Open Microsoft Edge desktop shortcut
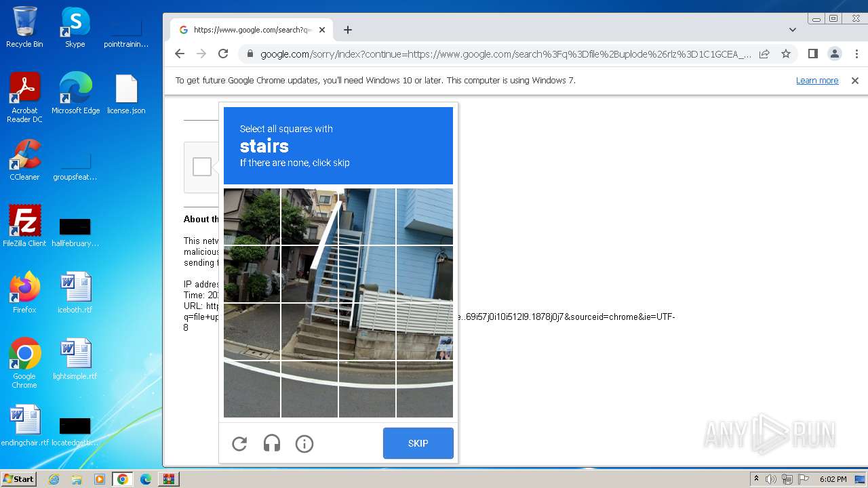The image size is (868, 488). pos(75,94)
